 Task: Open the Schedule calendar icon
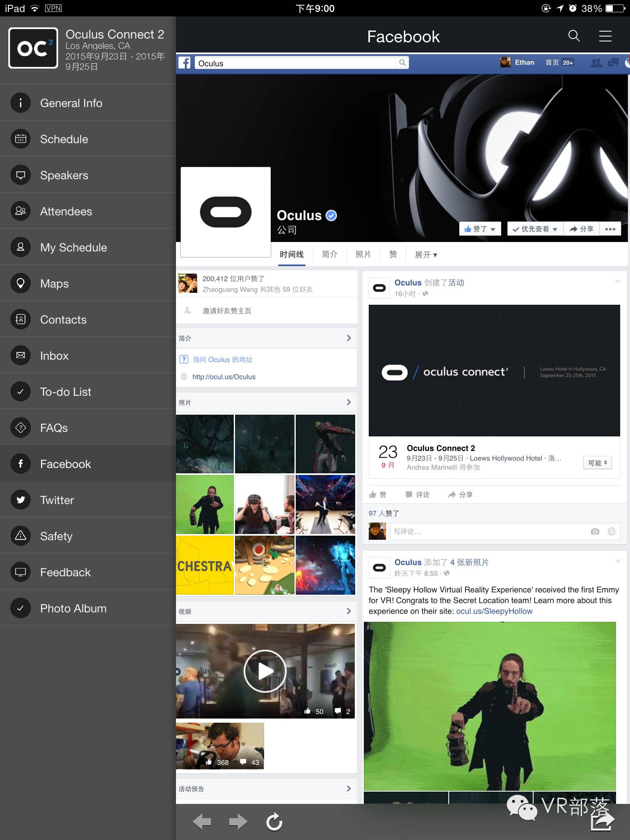[x=21, y=139]
